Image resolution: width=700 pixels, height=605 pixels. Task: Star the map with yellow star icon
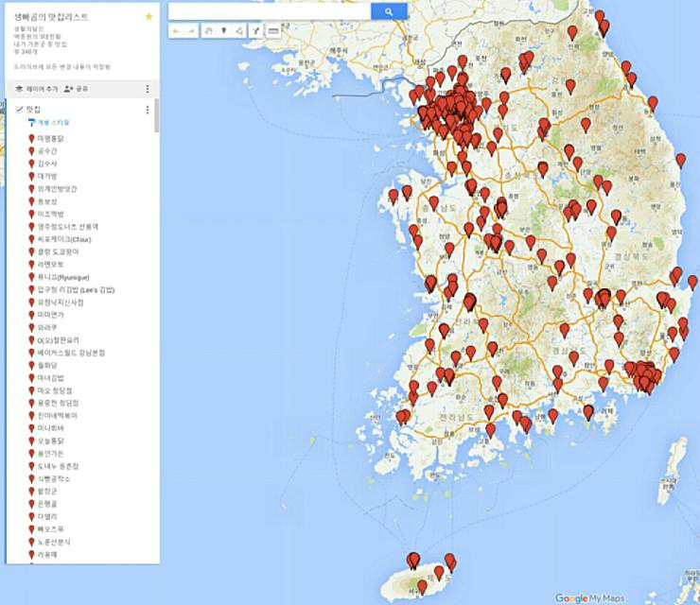[x=149, y=17]
